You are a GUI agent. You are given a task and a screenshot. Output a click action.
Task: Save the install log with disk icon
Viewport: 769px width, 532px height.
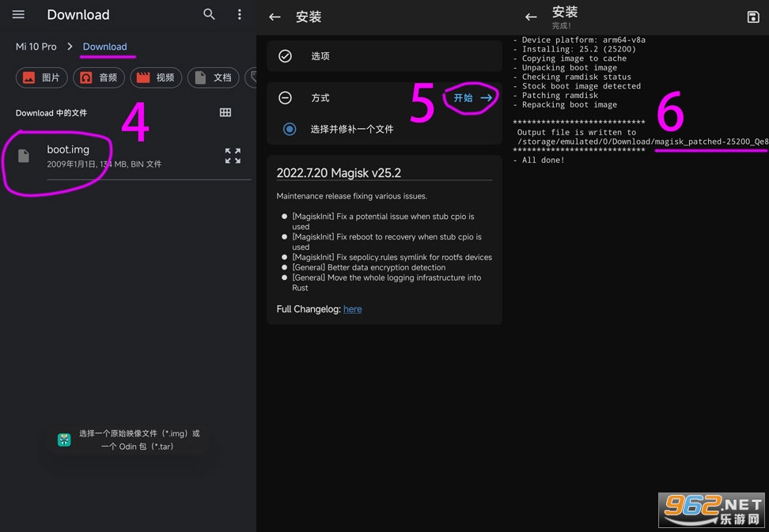[753, 17]
